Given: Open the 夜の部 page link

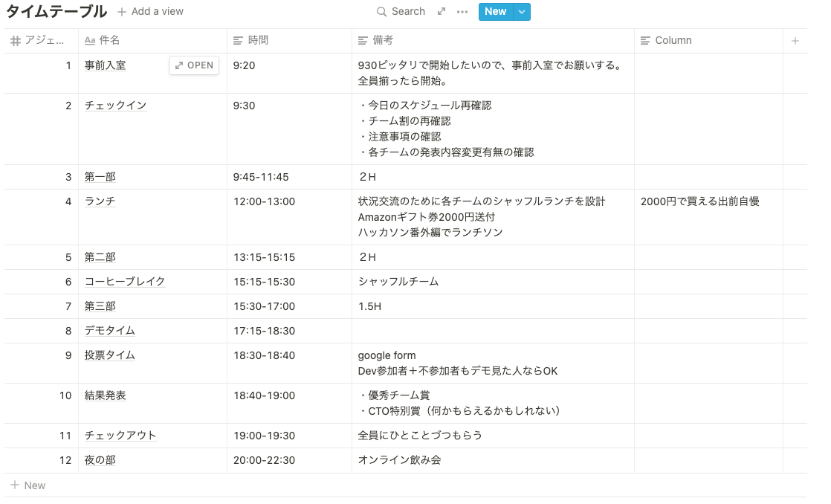Looking at the screenshot, I should [x=100, y=460].
